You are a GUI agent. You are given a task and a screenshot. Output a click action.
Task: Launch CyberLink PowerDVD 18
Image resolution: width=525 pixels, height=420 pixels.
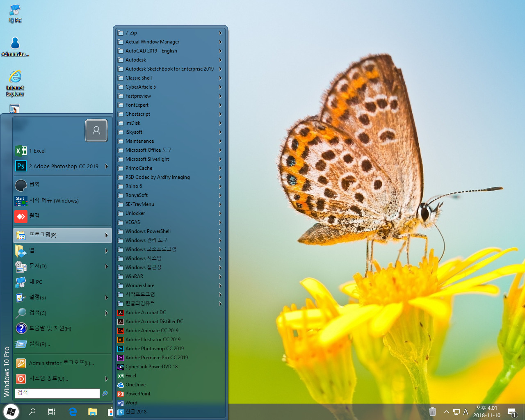coord(170,367)
